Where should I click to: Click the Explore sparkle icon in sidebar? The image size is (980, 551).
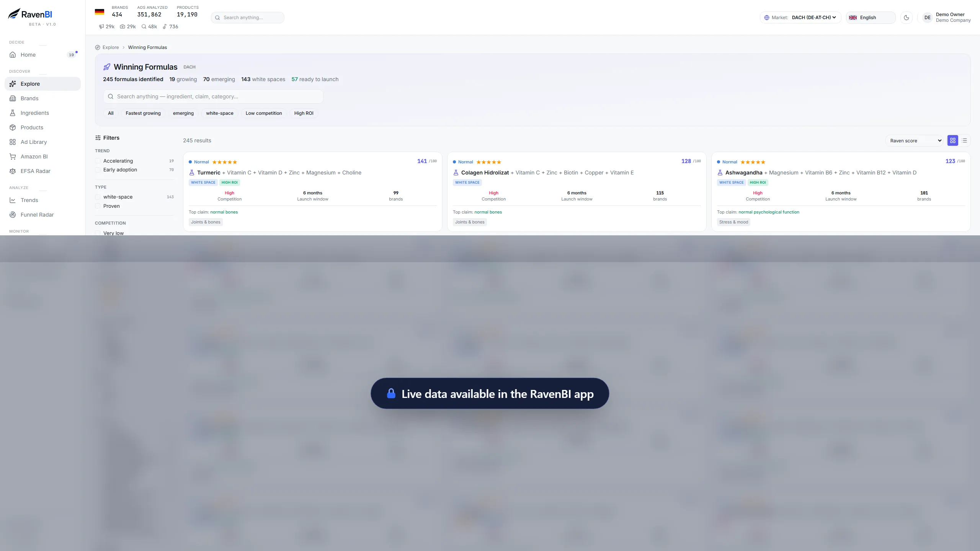[x=13, y=84]
